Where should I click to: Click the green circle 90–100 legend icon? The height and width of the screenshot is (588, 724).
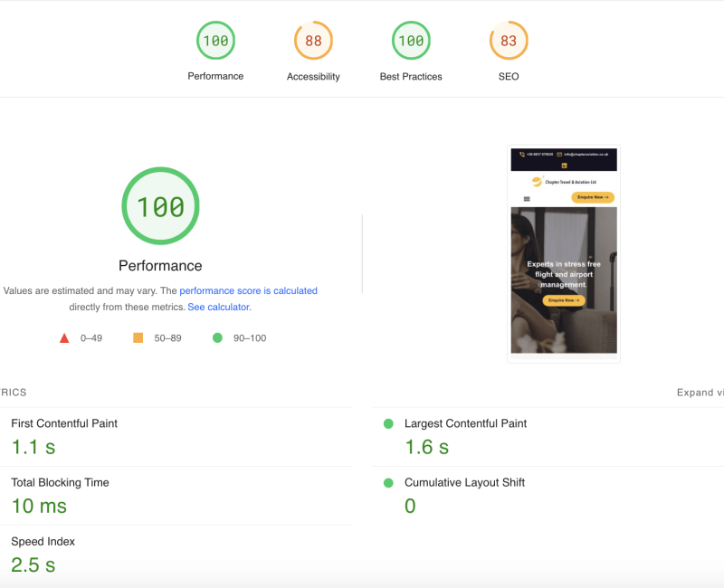(x=217, y=338)
